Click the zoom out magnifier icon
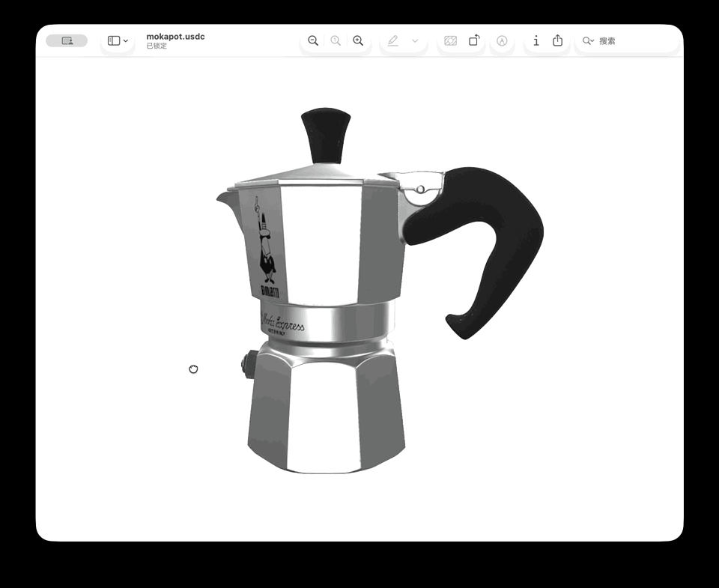This screenshot has width=719, height=588. pyautogui.click(x=313, y=40)
